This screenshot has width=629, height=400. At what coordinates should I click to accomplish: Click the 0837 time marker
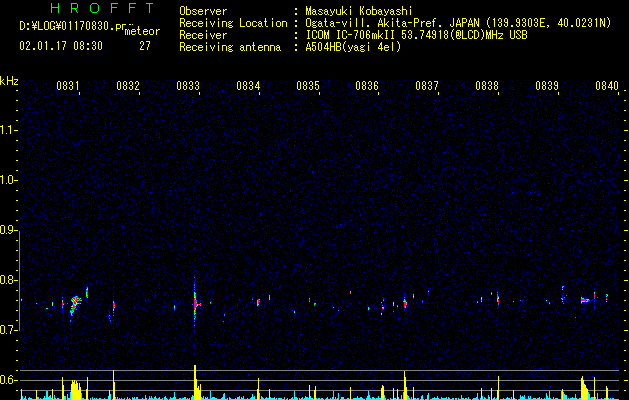[427, 86]
